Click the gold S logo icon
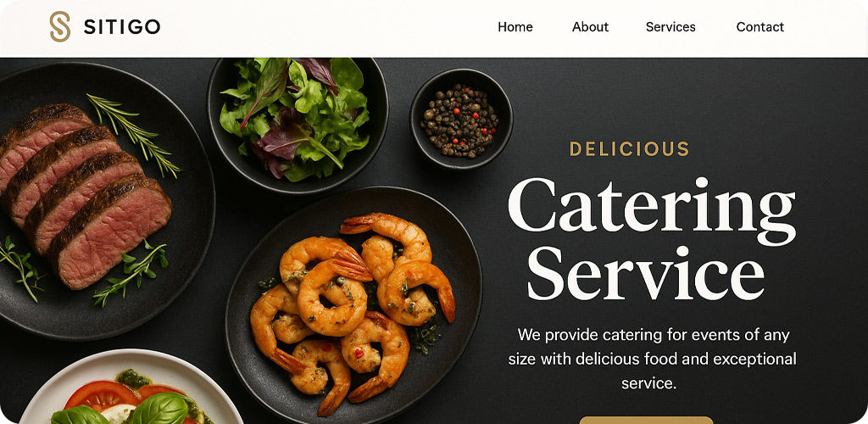This screenshot has height=424, width=868. tap(60, 26)
